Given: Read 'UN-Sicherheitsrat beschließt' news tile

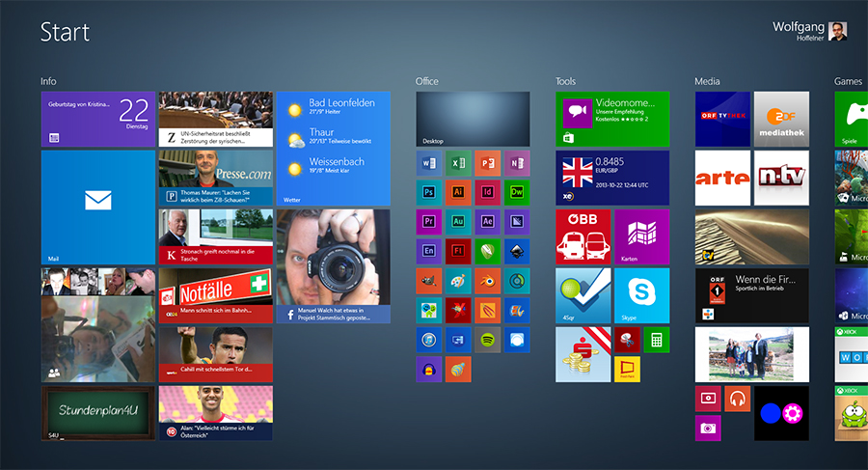Looking at the screenshot, I should (216, 119).
